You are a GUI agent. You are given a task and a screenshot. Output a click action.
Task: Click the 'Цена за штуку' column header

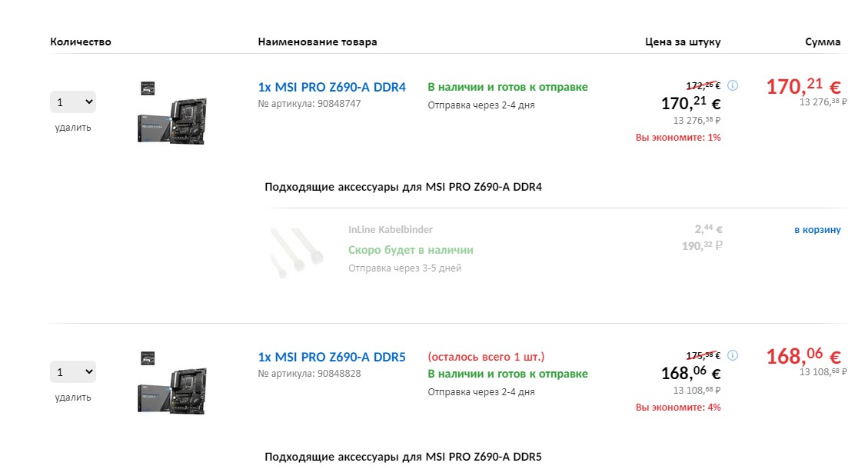[683, 42]
